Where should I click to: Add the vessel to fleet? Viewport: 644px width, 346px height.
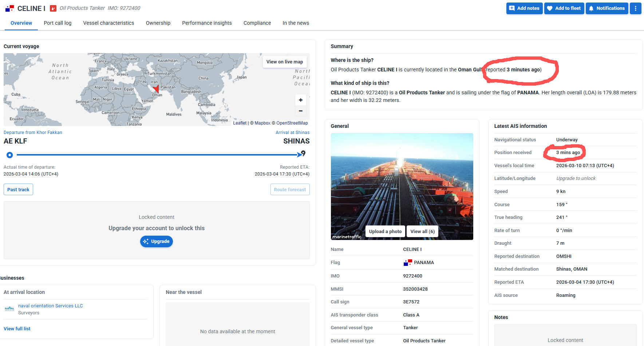pos(564,8)
